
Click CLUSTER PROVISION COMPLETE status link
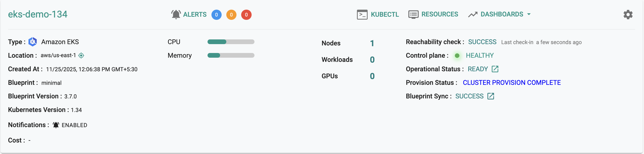[512, 83]
